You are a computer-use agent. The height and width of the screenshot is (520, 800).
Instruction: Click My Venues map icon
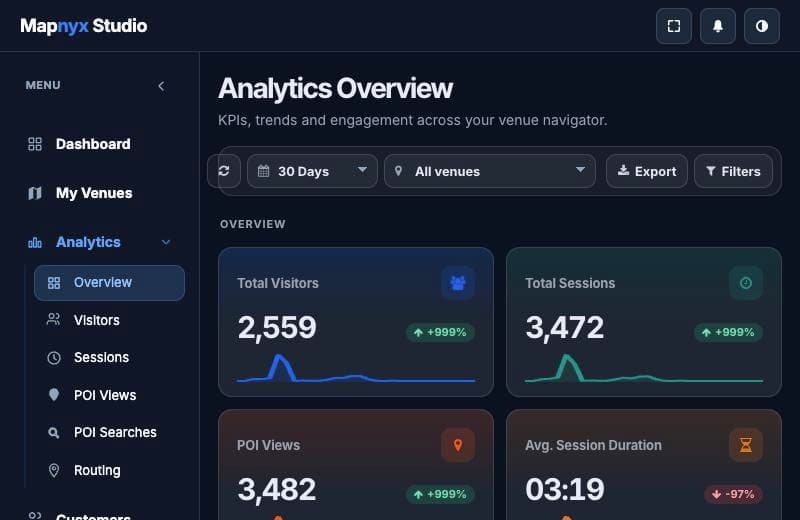35,193
